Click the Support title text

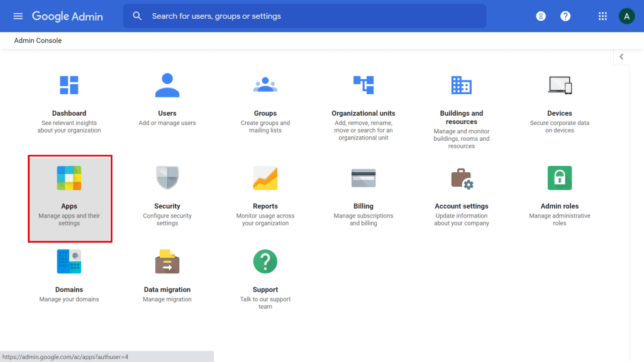265,290
